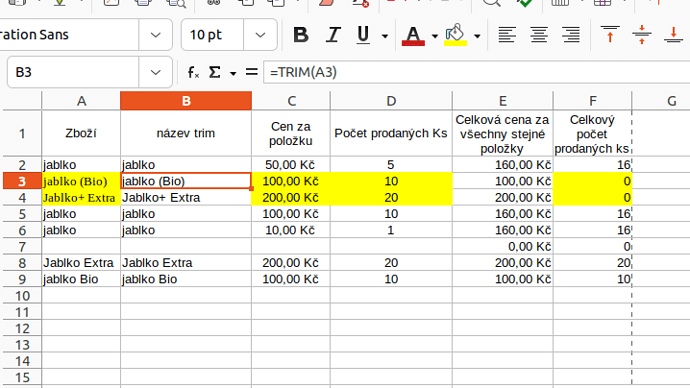Click the Name Box showing B3
The width and height of the screenshot is (690, 388).
click(x=73, y=72)
